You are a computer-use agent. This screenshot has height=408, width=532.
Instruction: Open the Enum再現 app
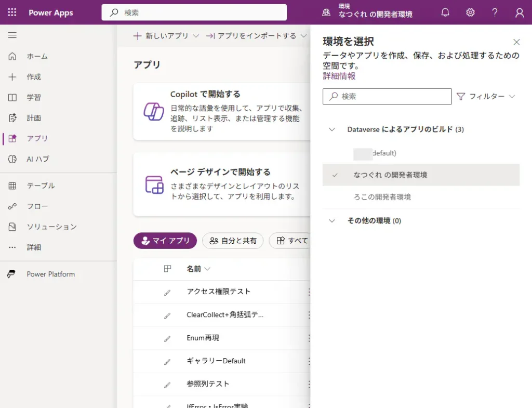[x=203, y=338]
